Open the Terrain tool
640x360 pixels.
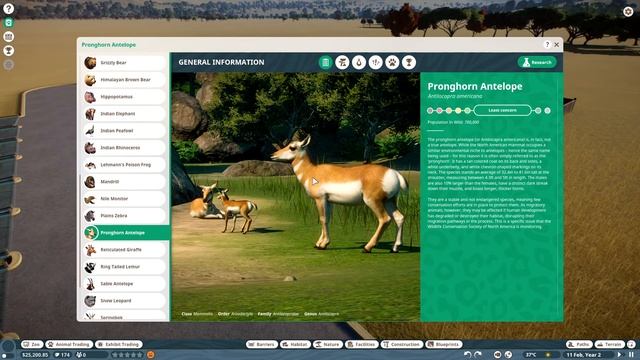tap(609, 344)
